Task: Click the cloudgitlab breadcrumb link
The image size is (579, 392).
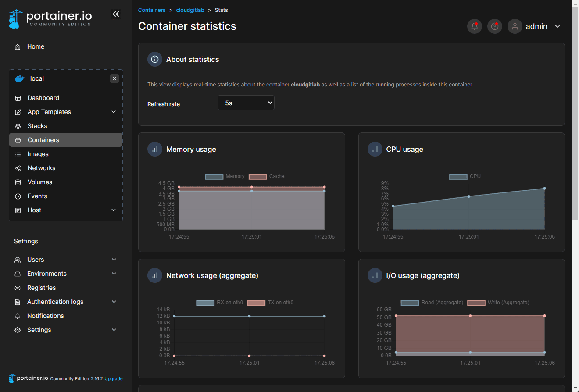Action: pyautogui.click(x=190, y=10)
